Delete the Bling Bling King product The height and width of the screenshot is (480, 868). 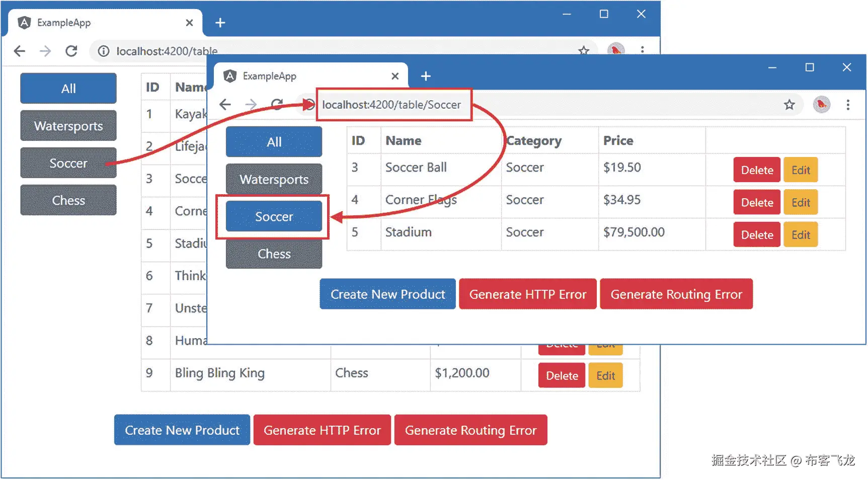click(562, 375)
